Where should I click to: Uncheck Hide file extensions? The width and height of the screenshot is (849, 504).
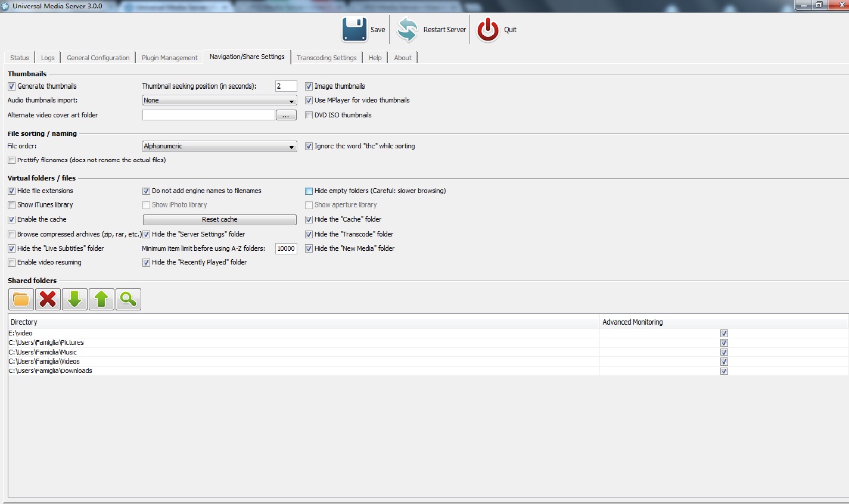point(11,191)
